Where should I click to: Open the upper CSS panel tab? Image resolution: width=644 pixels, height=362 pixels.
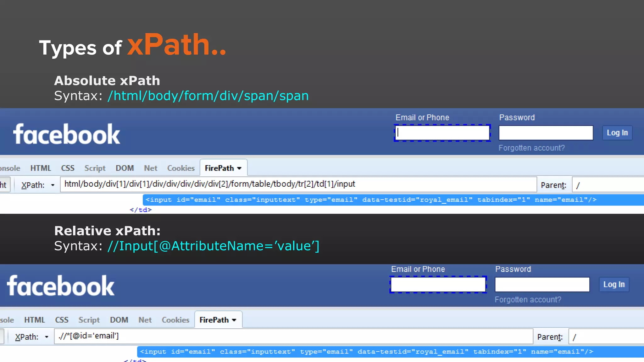click(x=68, y=168)
